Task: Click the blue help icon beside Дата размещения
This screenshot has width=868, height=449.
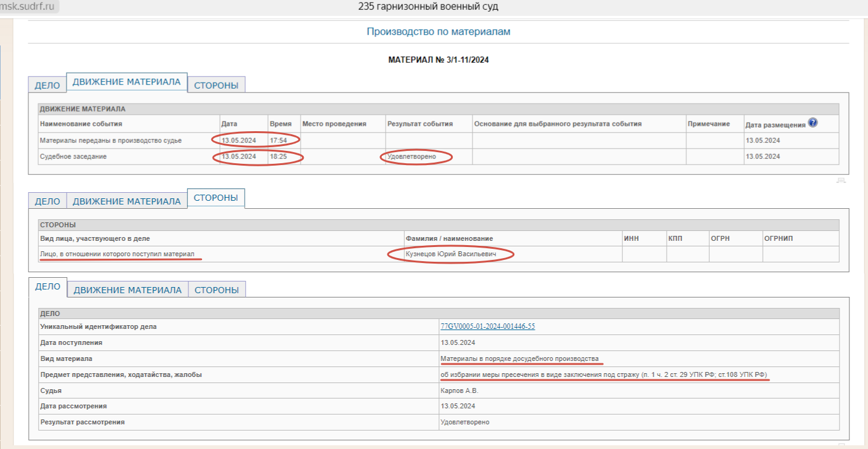Action: pos(813,123)
